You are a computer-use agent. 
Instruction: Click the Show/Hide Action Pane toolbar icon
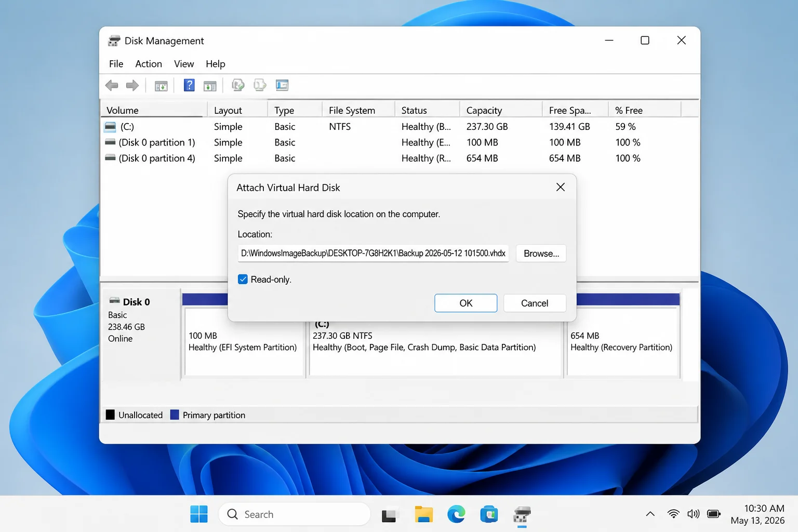tap(210, 86)
